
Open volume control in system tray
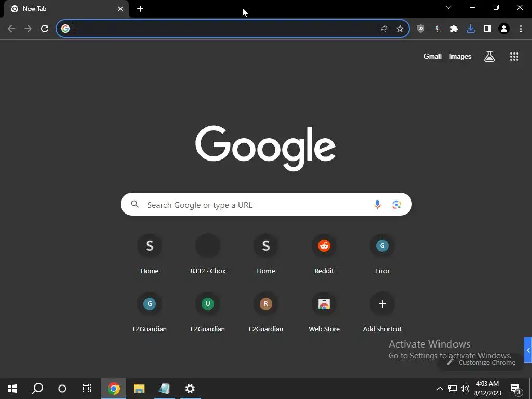(465, 389)
